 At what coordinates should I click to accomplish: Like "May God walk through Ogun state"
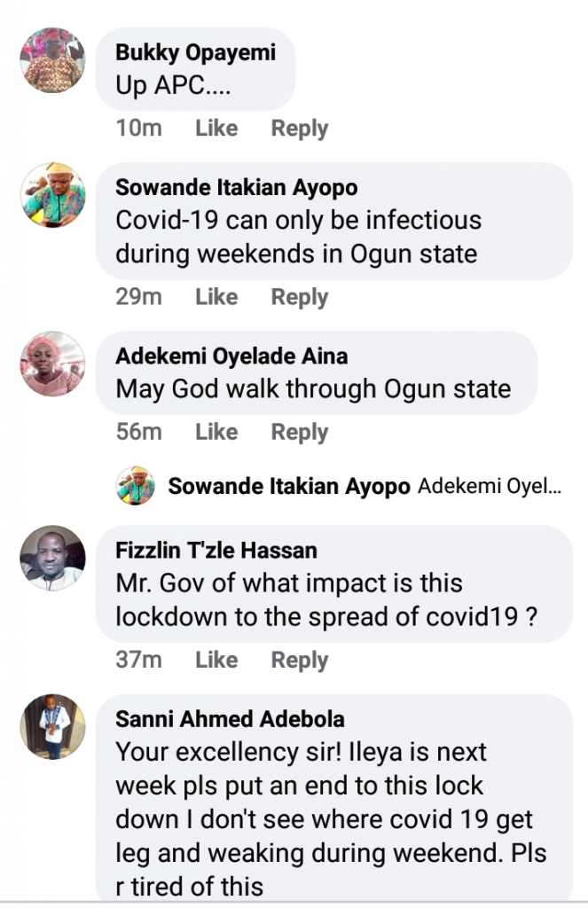tap(216, 432)
